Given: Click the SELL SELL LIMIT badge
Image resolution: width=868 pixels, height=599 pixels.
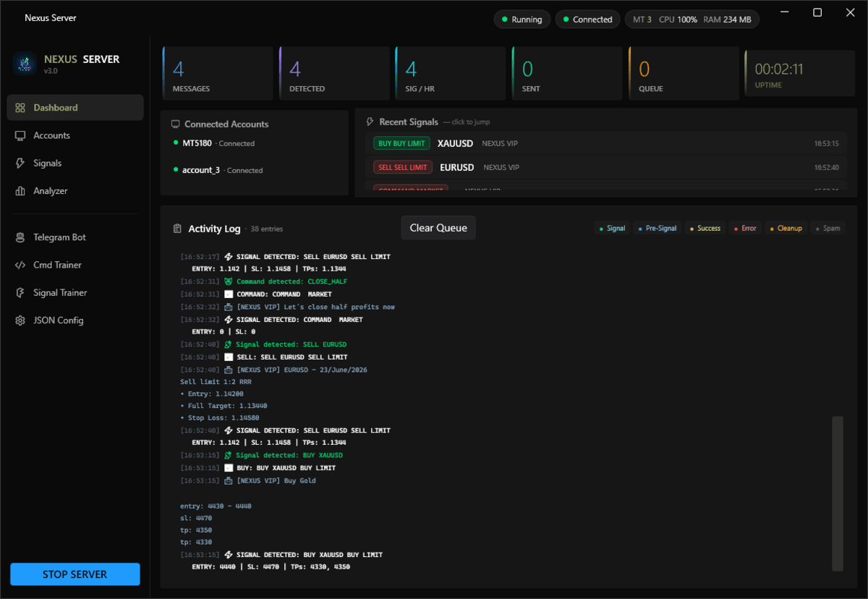Looking at the screenshot, I should point(403,167).
